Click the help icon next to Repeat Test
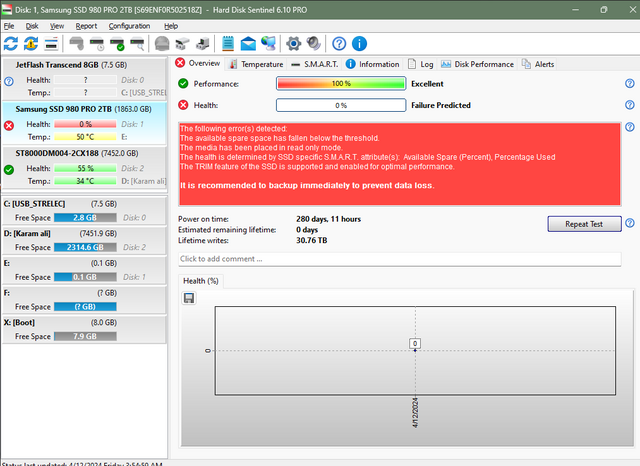The width and height of the screenshot is (640, 466). click(629, 224)
